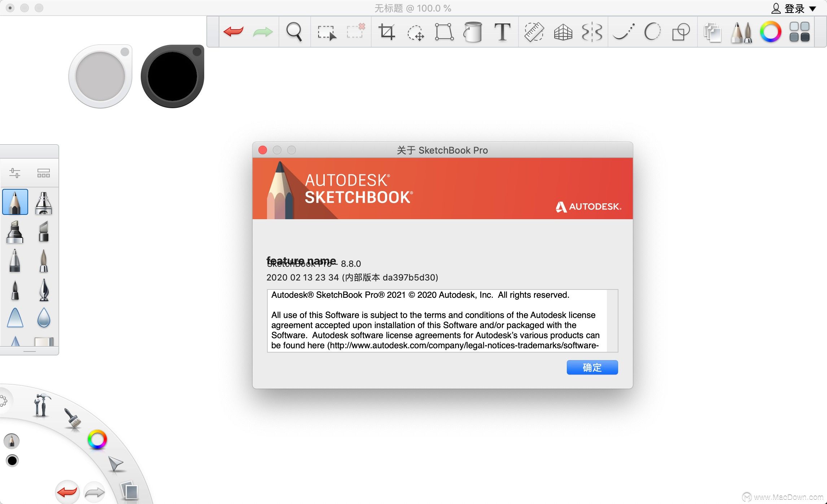Choose the Marker brush in the palette
Screen dimensions: 827x504
coord(15,232)
